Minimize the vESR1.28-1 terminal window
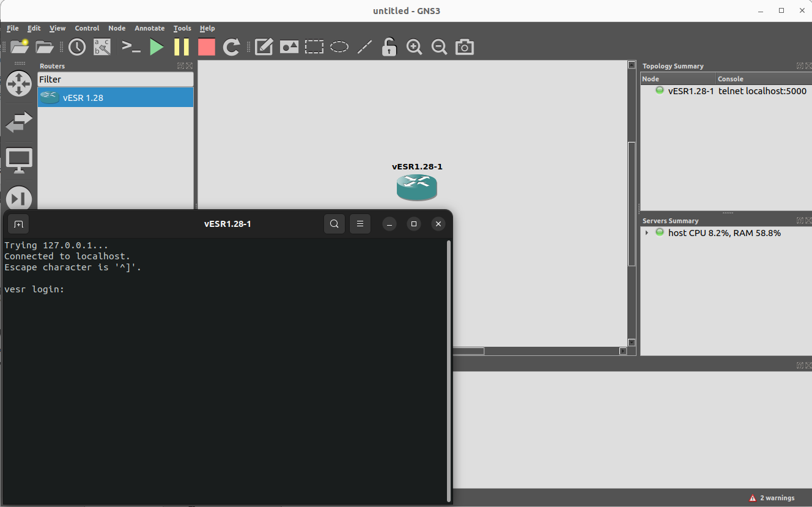This screenshot has width=812, height=507. 389,224
